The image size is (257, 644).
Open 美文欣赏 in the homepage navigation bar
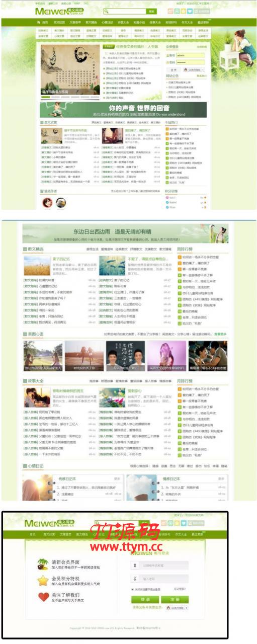[59, 22]
